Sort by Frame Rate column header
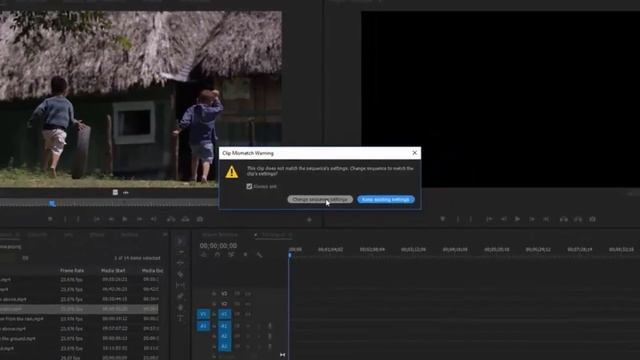 [72, 270]
